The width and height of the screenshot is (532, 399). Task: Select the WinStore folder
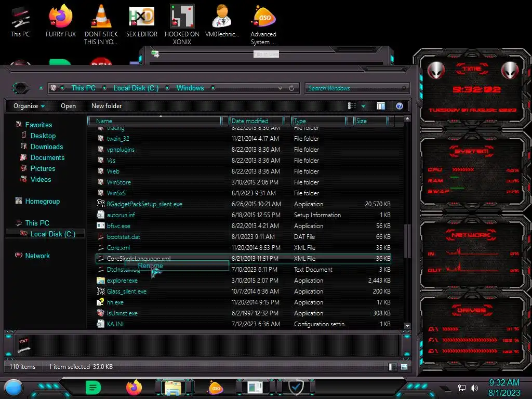pyautogui.click(x=119, y=182)
